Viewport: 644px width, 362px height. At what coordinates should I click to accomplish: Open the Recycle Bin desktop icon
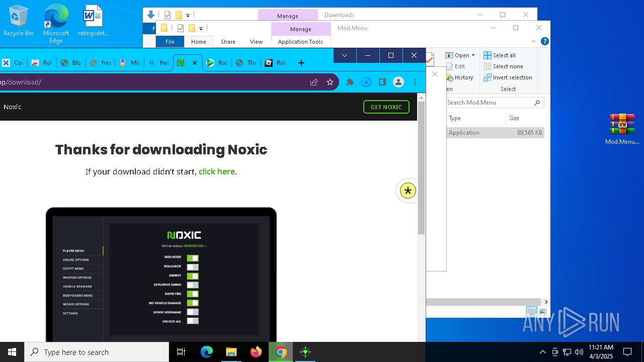coord(18,21)
